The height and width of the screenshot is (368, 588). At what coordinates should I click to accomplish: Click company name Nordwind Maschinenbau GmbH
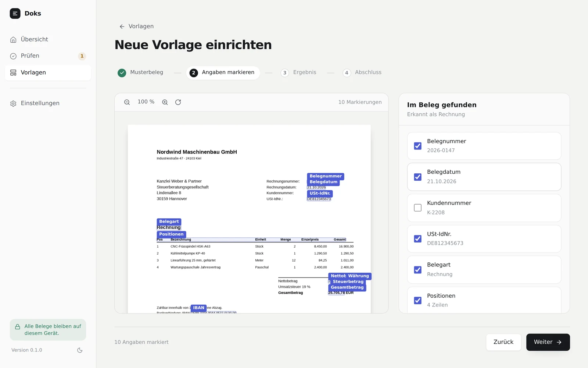click(x=197, y=152)
